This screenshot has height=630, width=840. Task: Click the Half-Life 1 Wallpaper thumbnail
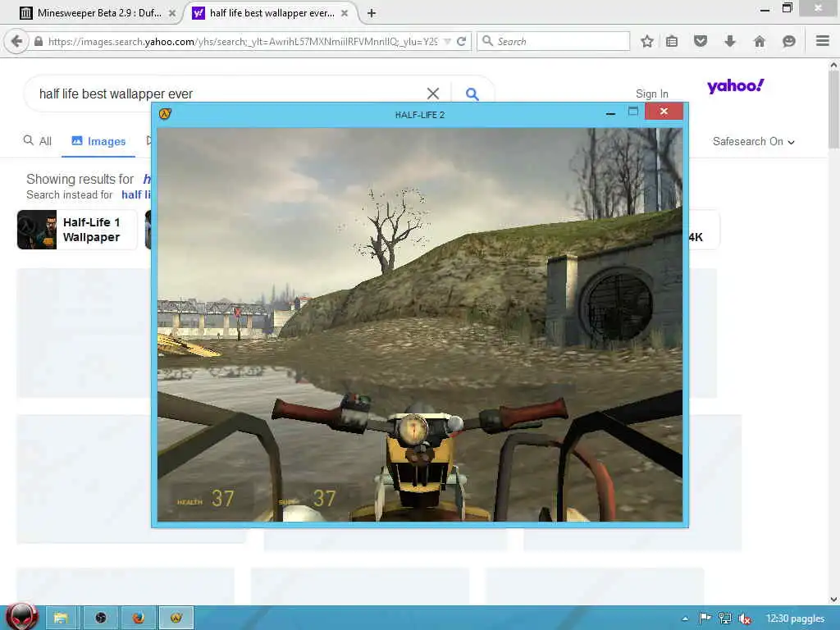tap(36, 230)
